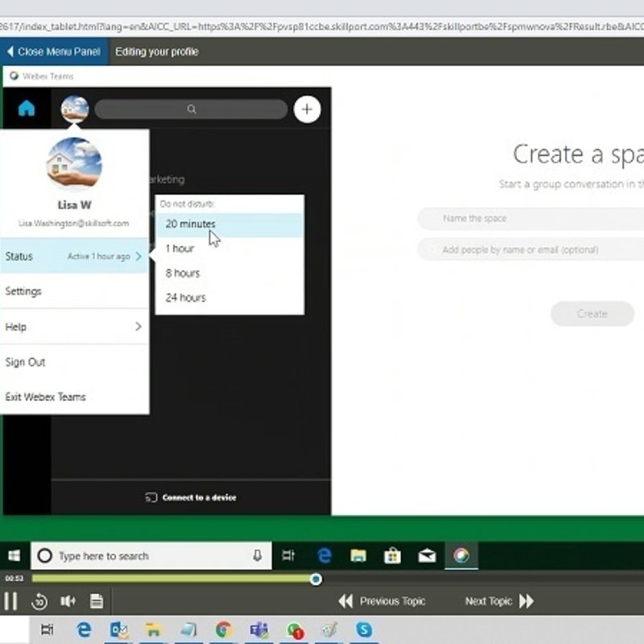The width and height of the screenshot is (644, 644).
Task: Set Do not disturb for 8 hours
Action: (x=229, y=273)
